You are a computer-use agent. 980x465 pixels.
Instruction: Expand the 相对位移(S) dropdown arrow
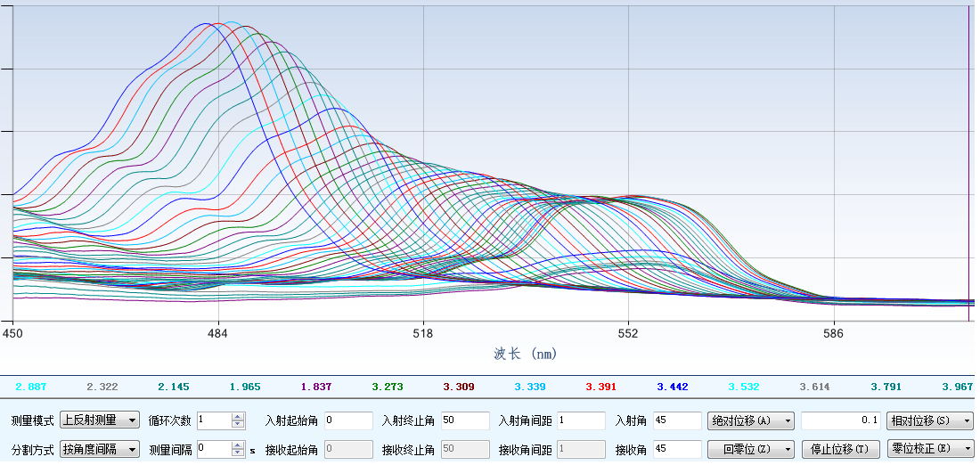[968, 420]
